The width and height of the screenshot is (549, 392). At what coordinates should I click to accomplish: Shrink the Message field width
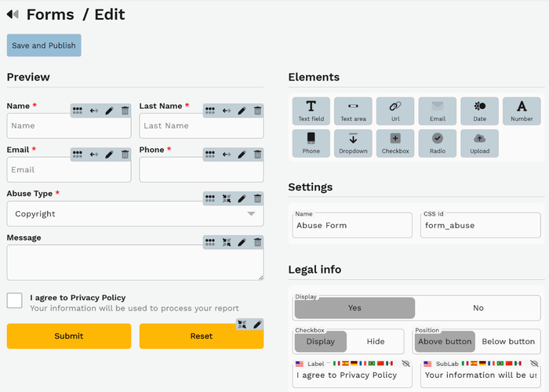227,242
